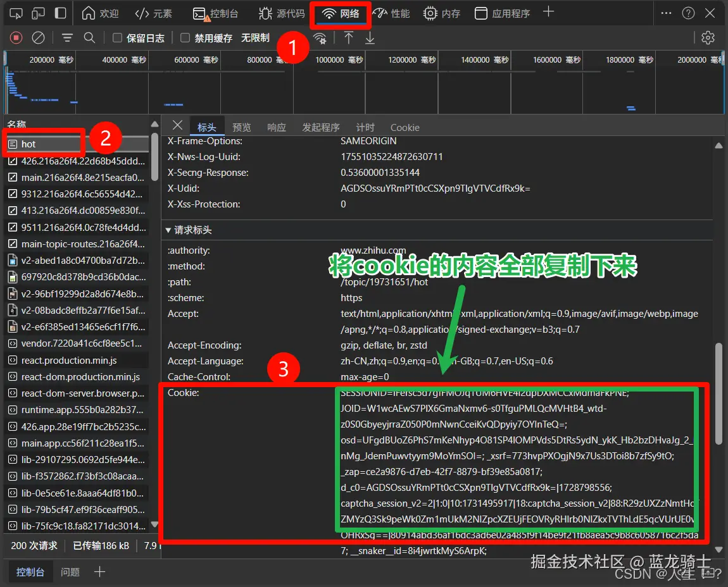The image size is (728, 587).
Task: Add more tools with plus icon
Action: pyautogui.click(x=548, y=12)
